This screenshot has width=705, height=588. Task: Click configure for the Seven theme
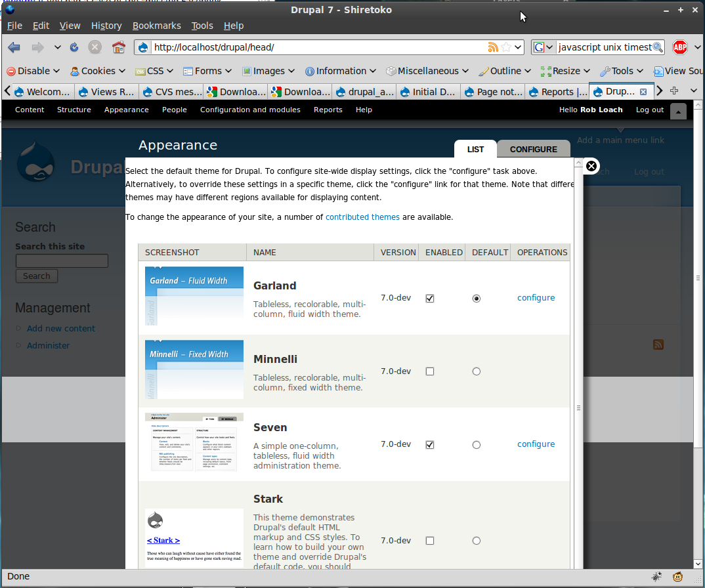(536, 444)
